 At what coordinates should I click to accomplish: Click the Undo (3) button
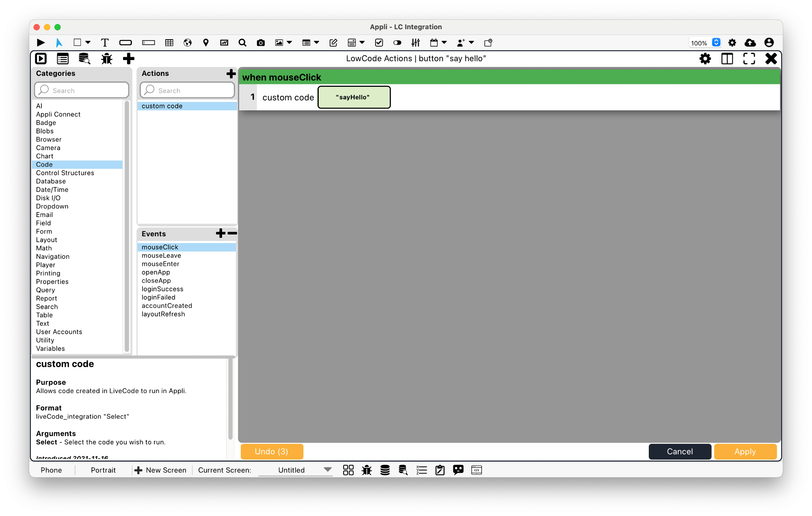pos(272,451)
